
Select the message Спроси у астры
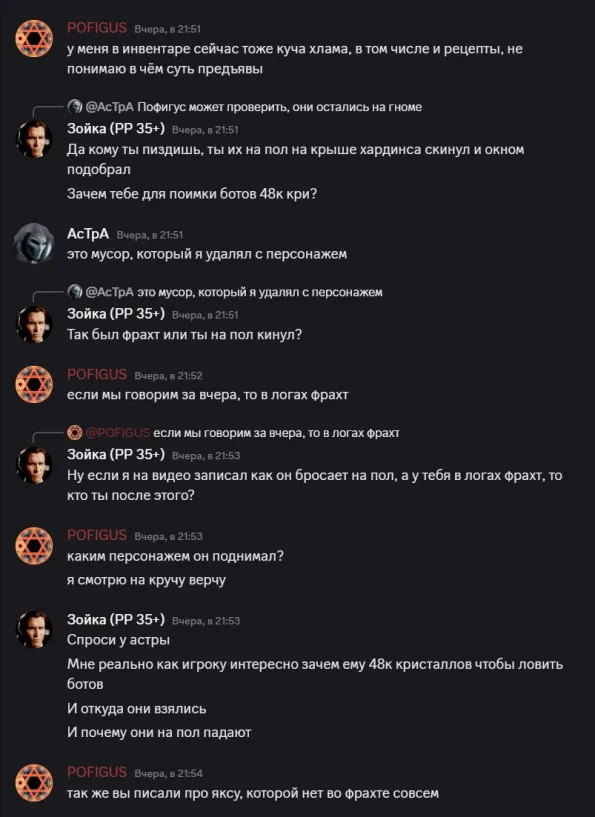pos(118,640)
